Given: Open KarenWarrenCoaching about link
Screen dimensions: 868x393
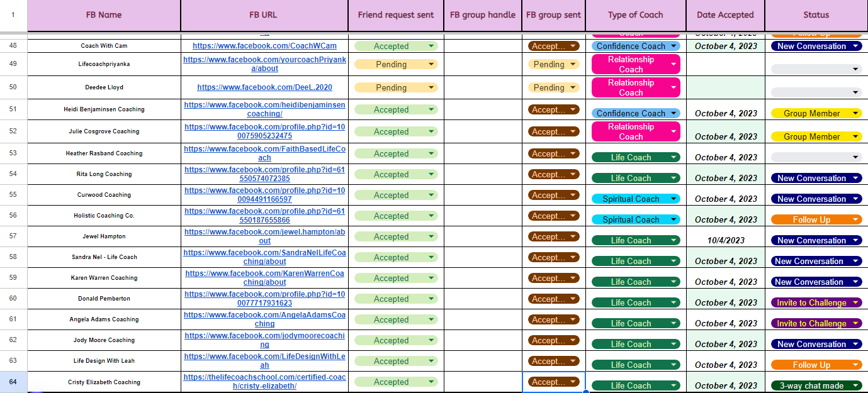Looking at the screenshot, I should tap(264, 278).
